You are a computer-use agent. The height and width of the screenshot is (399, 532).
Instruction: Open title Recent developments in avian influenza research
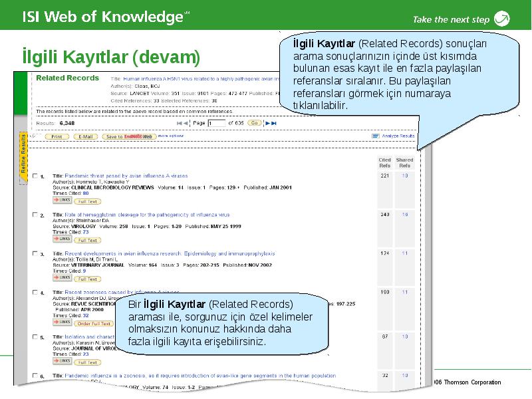(x=170, y=253)
